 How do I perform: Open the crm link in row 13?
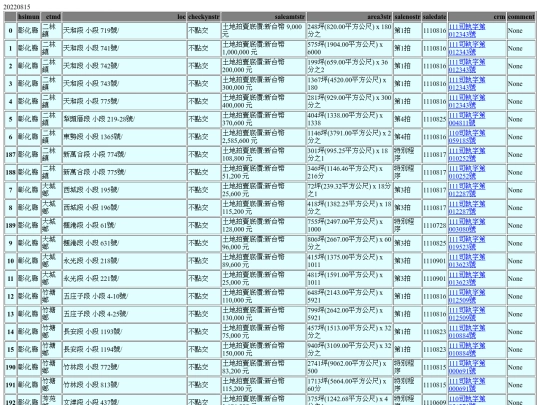tap(467, 314)
